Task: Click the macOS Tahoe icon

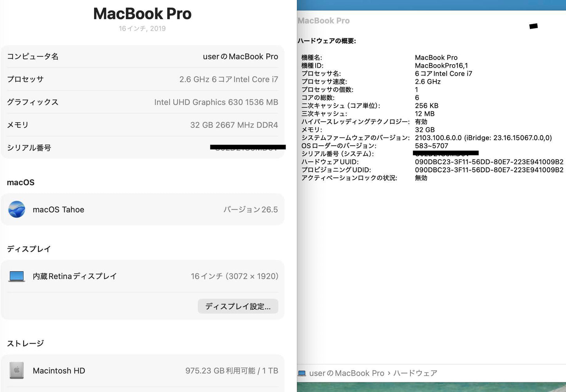Action: (17, 210)
